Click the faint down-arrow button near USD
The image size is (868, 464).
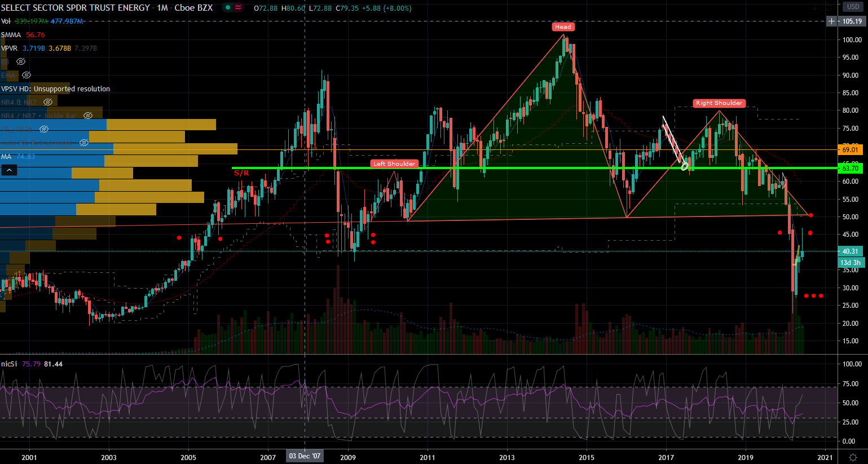point(814,8)
